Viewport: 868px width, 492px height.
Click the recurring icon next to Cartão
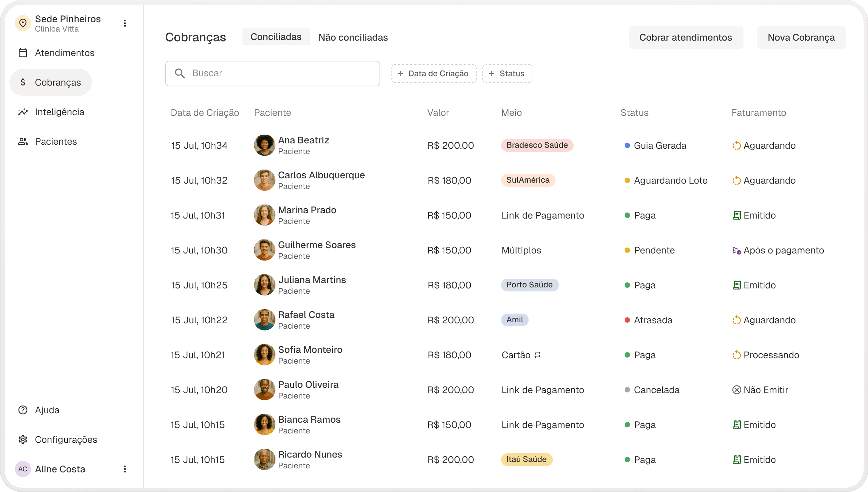pyautogui.click(x=537, y=355)
